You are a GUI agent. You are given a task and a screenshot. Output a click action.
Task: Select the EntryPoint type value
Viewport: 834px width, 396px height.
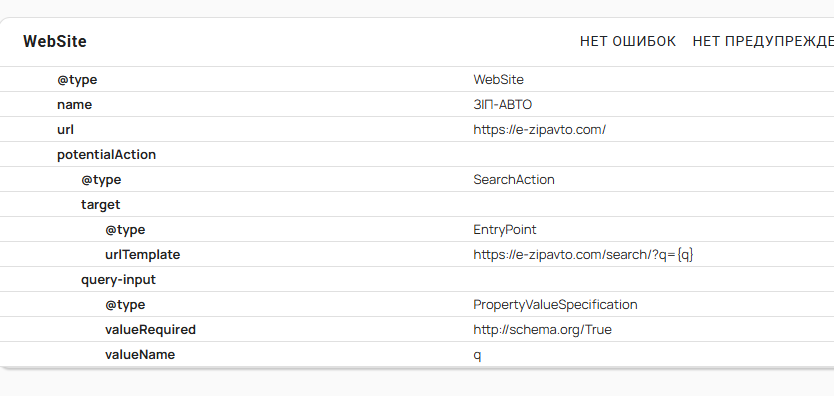pos(505,230)
